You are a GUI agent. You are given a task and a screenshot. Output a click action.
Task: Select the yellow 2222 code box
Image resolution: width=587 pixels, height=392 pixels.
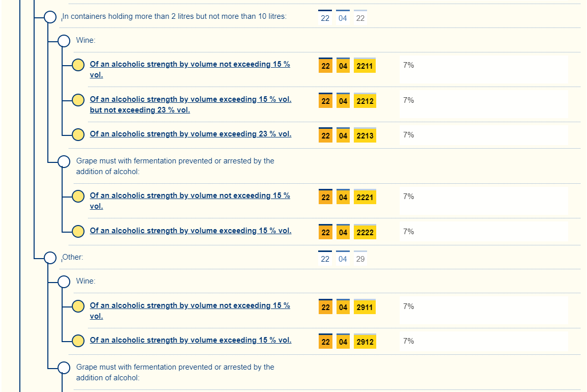click(x=365, y=233)
